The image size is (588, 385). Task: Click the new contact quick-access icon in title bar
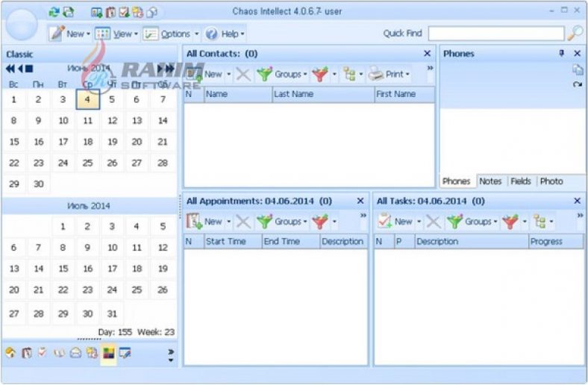pos(96,13)
